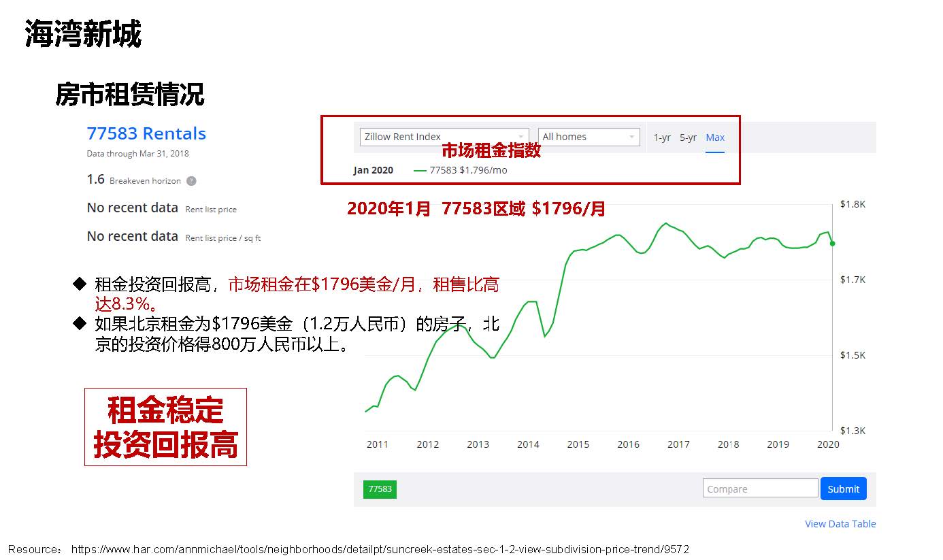Click the red 租金稳定 投资回报高 box
The image size is (943, 560).
(165, 427)
